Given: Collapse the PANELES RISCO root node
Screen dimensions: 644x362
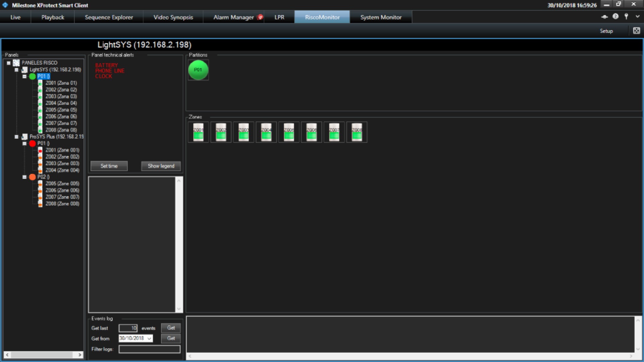Looking at the screenshot, I should [9, 63].
